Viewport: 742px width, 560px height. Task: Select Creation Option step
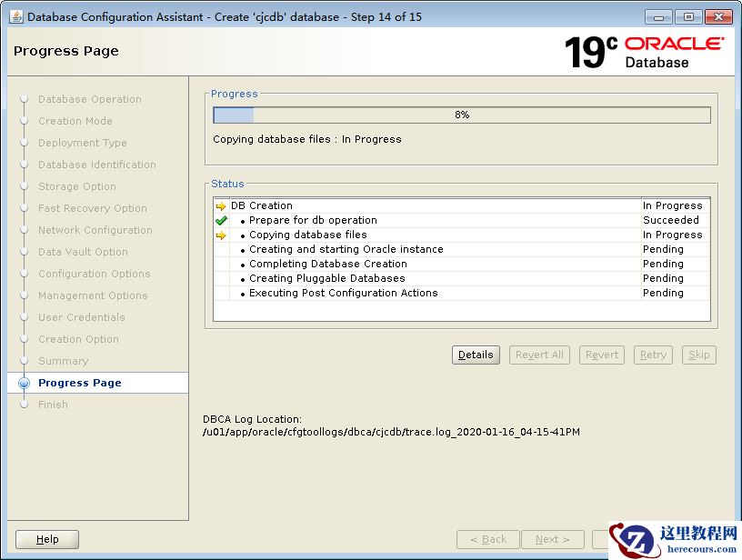pos(78,339)
